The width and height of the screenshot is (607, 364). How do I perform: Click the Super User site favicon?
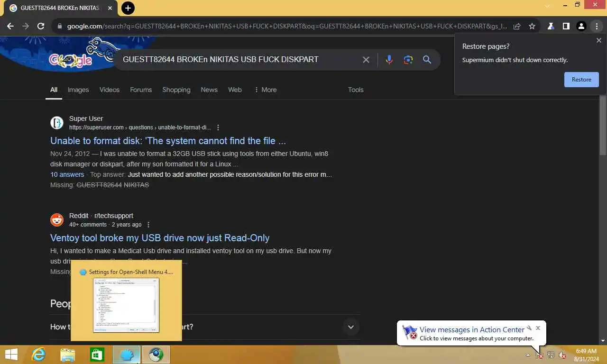57,123
